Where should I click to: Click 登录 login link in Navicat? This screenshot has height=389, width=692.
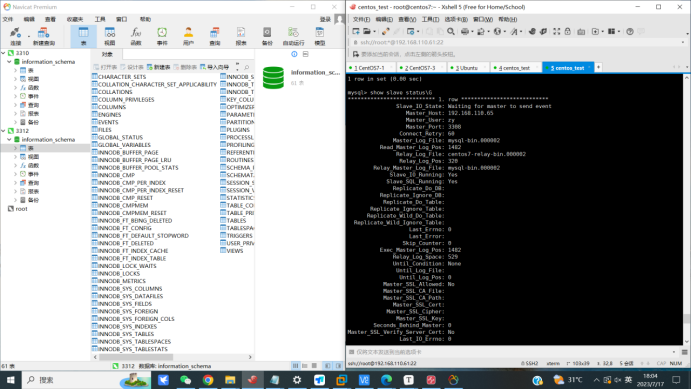tap(325, 19)
